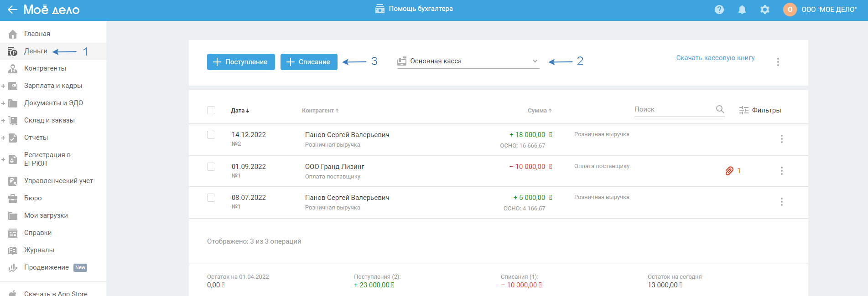The height and width of the screenshot is (296, 868).
Task: Expand Зарплата и кадры sidebar section
Action: tap(3, 86)
